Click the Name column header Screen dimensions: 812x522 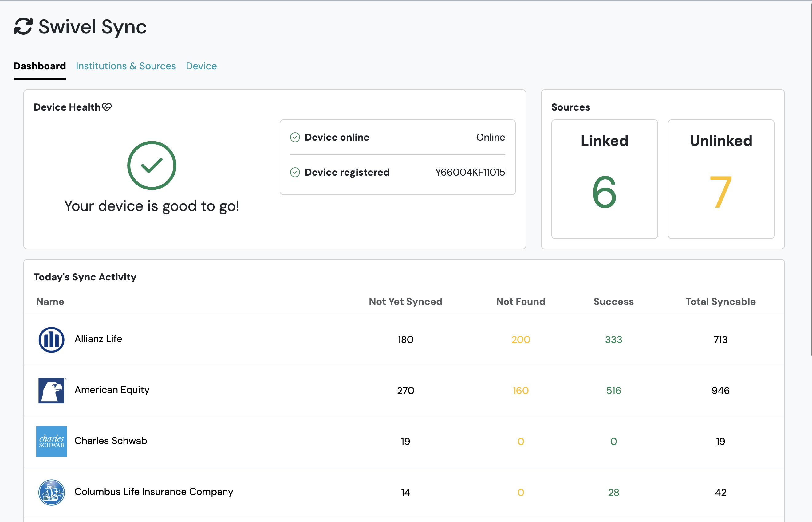[50, 302]
